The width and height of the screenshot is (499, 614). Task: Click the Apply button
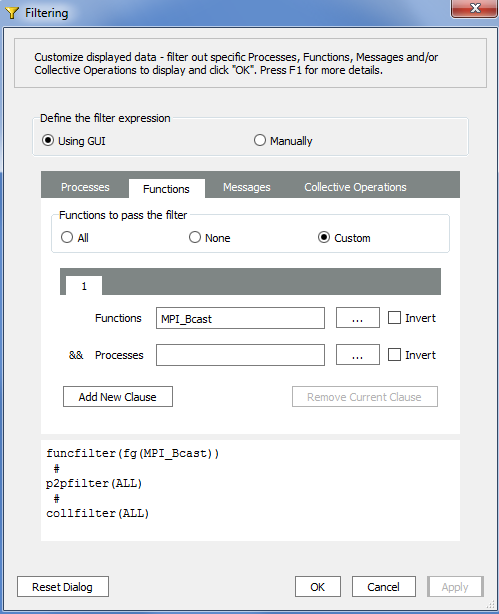pos(455,587)
